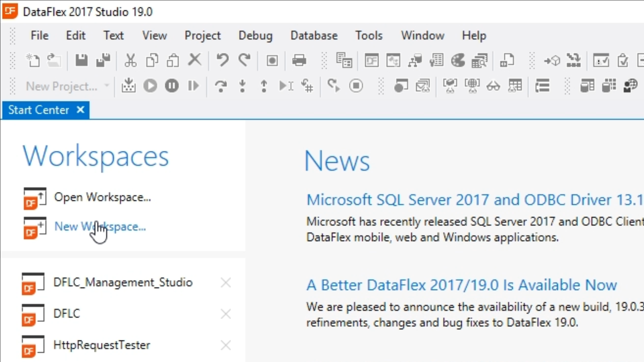Screen dimensions: 644x362
Task: Close the Start Center tab
Action: click(x=80, y=110)
